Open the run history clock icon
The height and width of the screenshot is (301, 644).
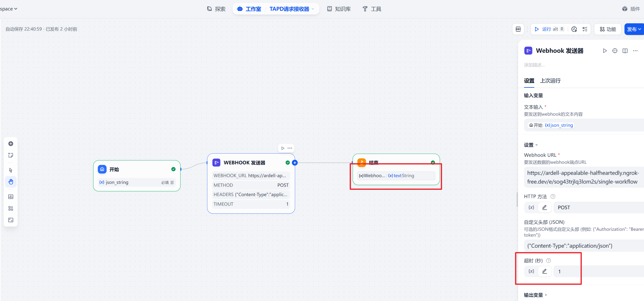point(574,29)
